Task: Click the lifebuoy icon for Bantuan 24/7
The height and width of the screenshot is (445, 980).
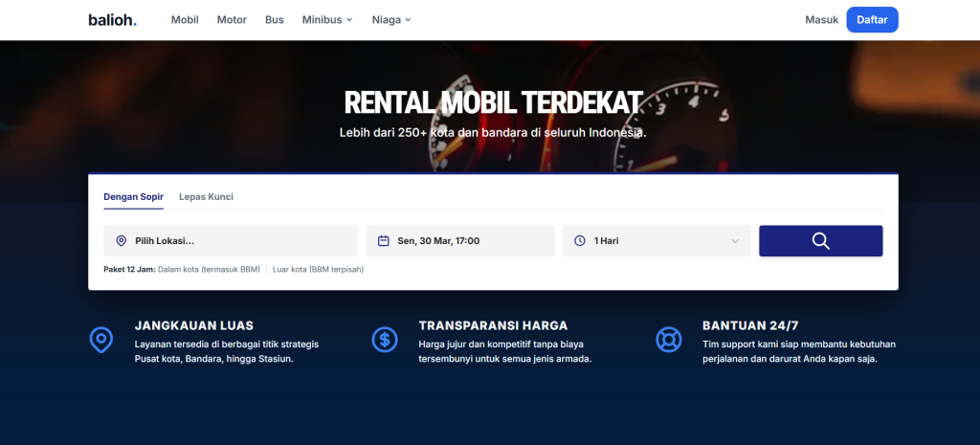Action: click(667, 340)
